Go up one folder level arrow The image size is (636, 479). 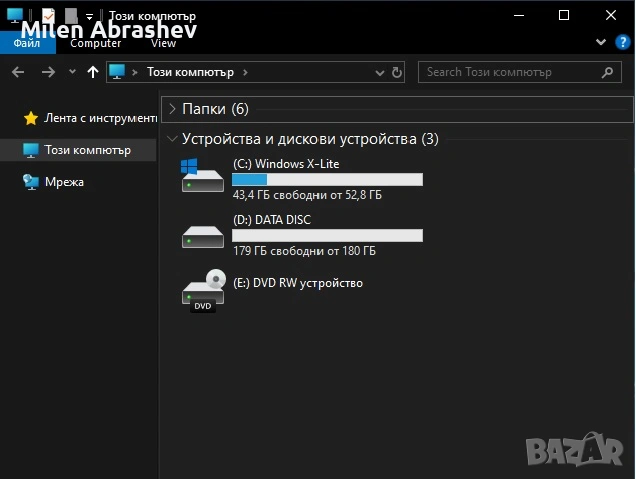pyautogui.click(x=93, y=72)
